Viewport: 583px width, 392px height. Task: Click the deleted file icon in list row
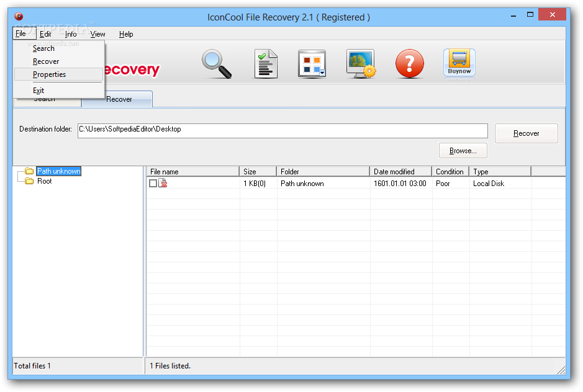(163, 183)
